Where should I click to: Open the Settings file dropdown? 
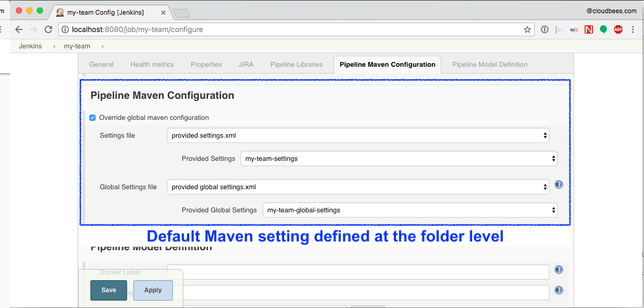358,136
